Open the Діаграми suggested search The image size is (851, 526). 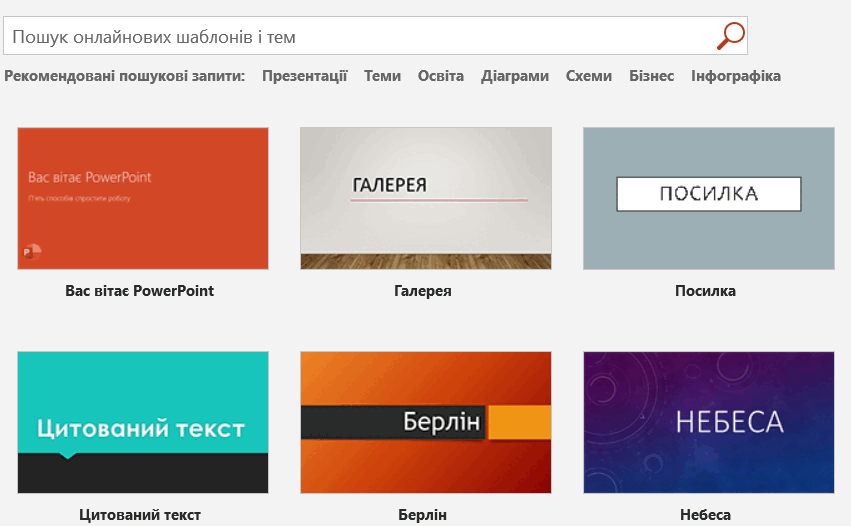coord(515,76)
